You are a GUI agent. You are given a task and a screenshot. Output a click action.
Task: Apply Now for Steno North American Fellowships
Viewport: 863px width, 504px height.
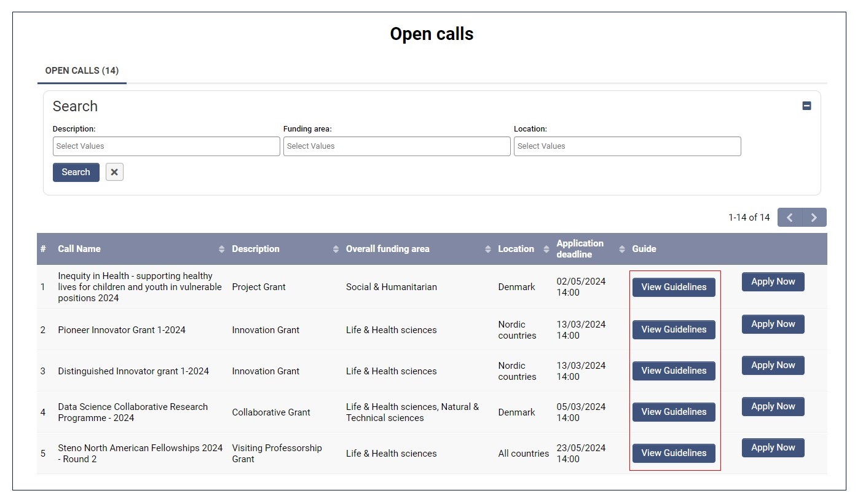[x=773, y=448]
